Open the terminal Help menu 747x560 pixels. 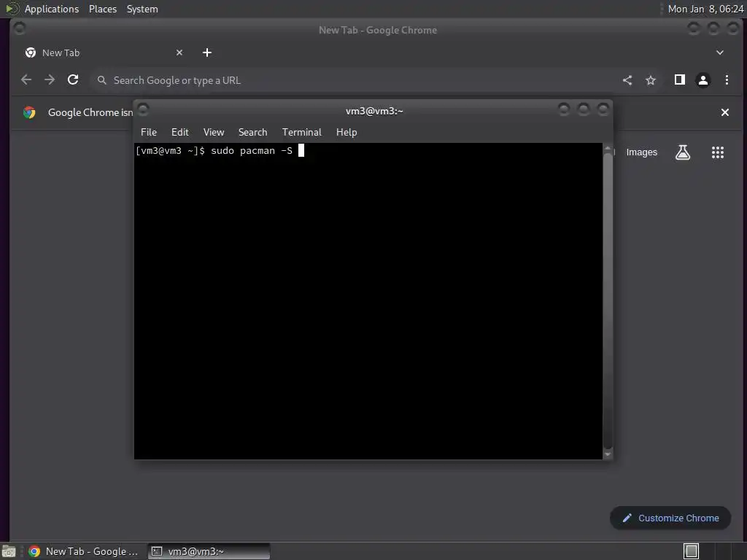click(x=347, y=133)
